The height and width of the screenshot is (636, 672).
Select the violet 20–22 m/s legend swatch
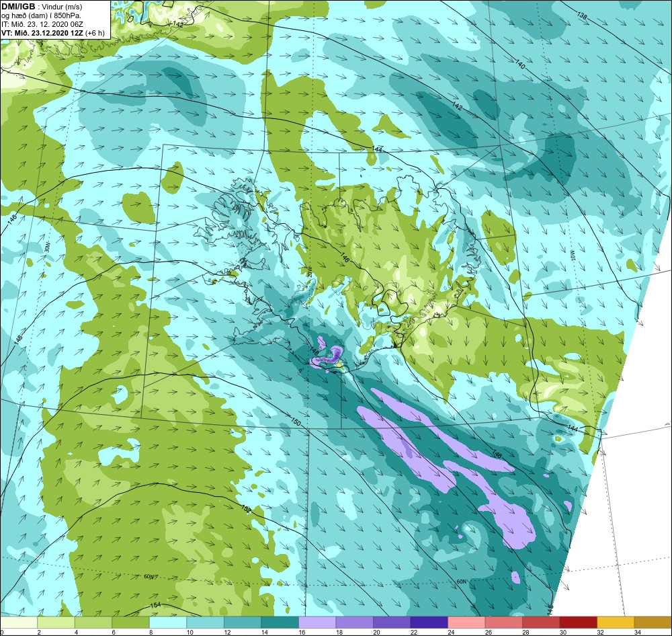[392, 622]
